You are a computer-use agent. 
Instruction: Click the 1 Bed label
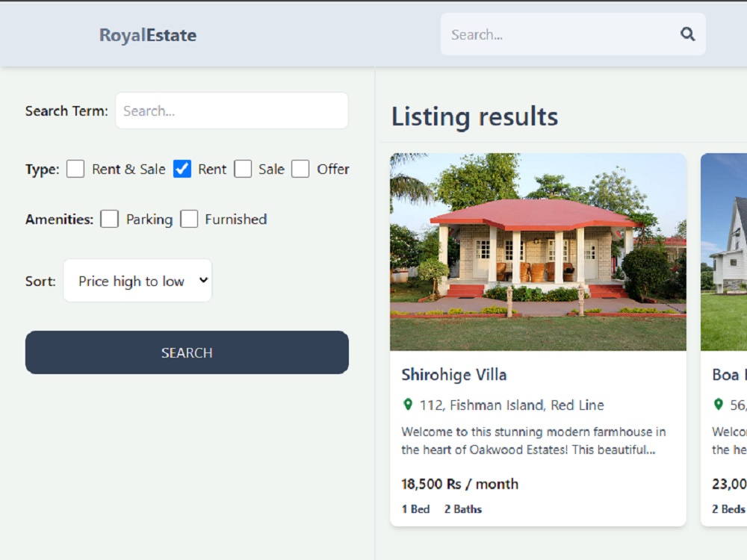click(x=415, y=509)
